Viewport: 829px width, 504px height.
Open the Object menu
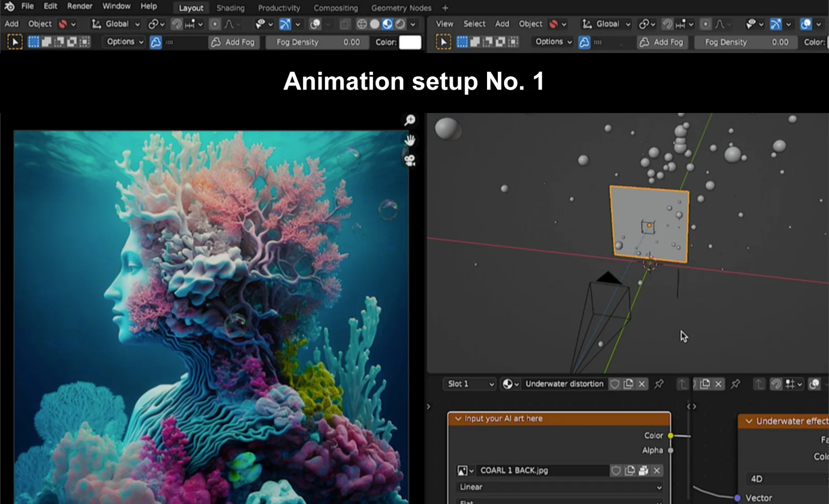tap(39, 23)
